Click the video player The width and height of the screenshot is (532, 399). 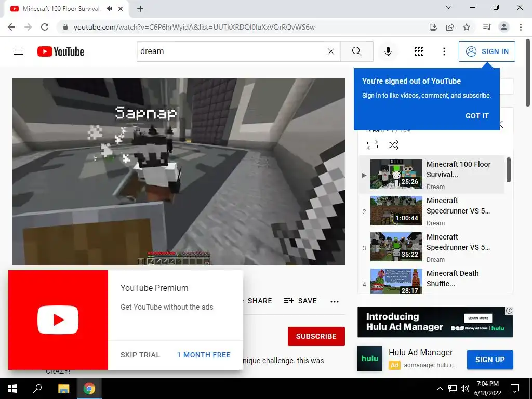[179, 171]
